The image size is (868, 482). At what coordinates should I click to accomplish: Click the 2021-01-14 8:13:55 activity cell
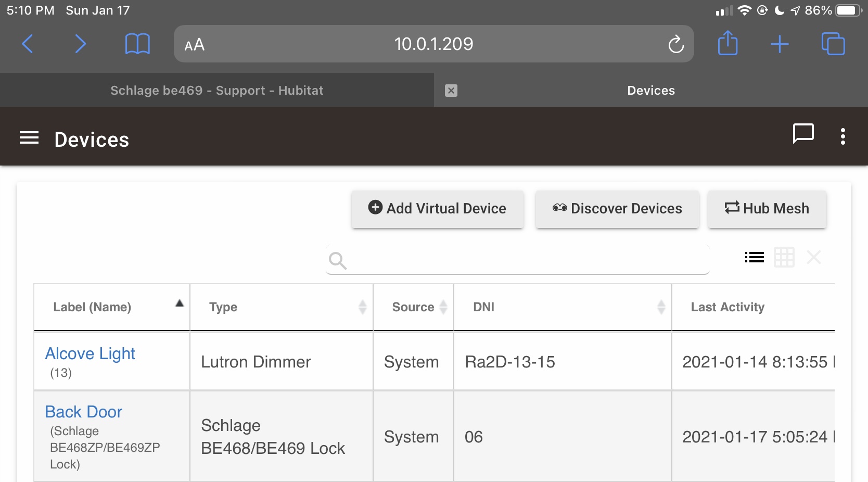[754, 362]
